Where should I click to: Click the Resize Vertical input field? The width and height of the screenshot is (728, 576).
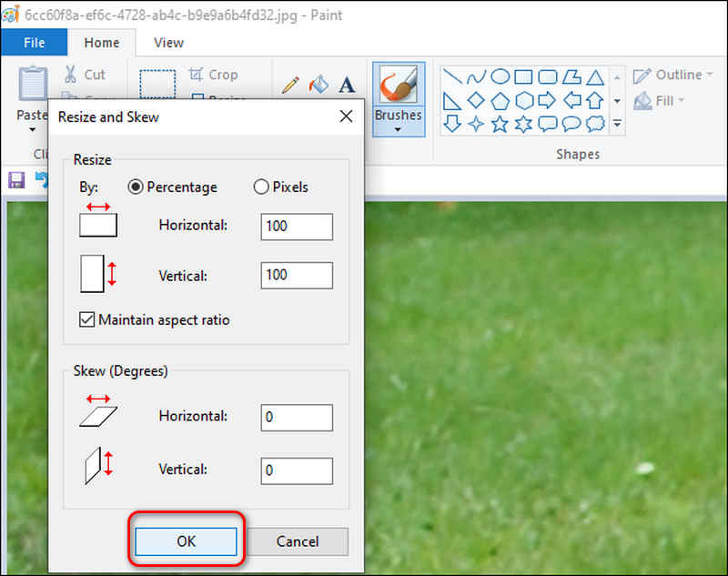pyautogui.click(x=297, y=275)
